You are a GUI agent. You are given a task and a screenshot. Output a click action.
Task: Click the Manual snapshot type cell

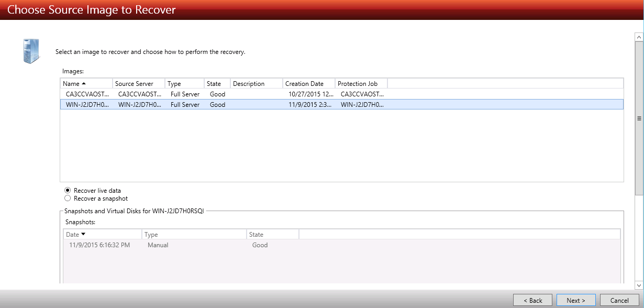[158, 245]
